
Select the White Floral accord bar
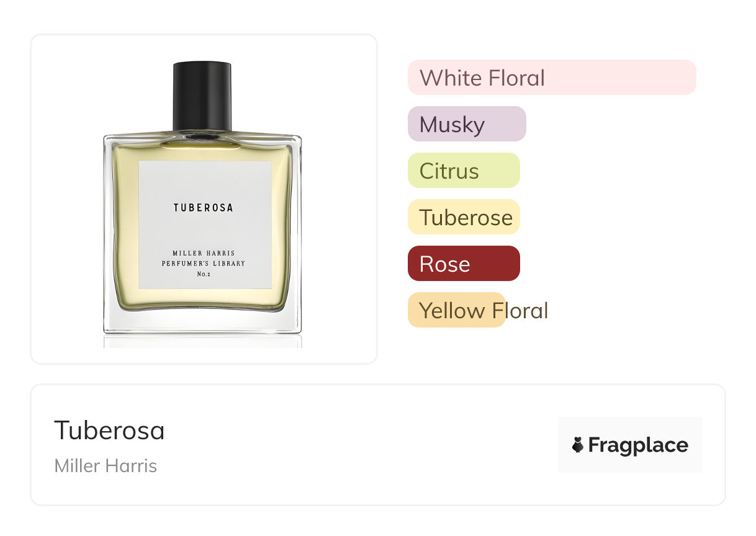[x=552, y=78]
